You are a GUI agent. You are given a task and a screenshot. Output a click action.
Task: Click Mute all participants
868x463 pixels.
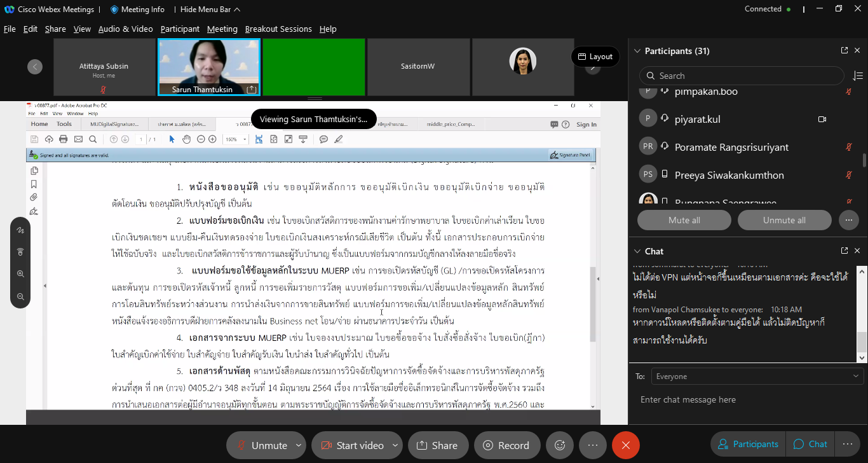[684, 220]
